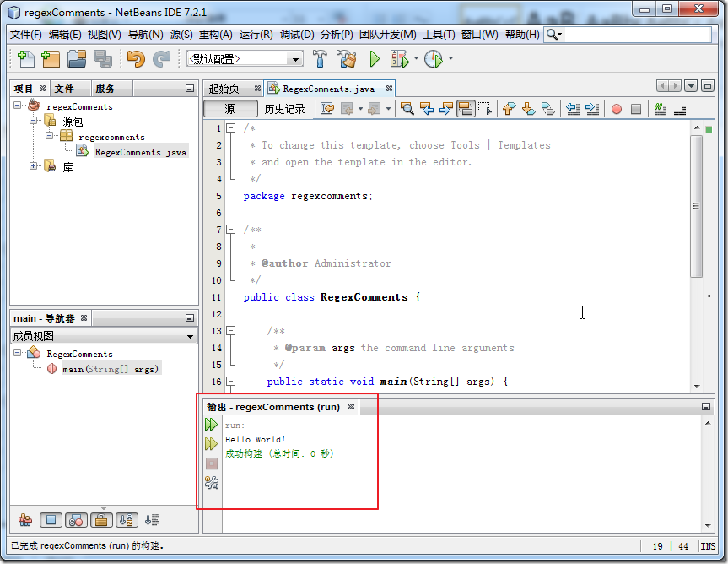
Task: Collapse regexComments project tree node
Action: 17,105
